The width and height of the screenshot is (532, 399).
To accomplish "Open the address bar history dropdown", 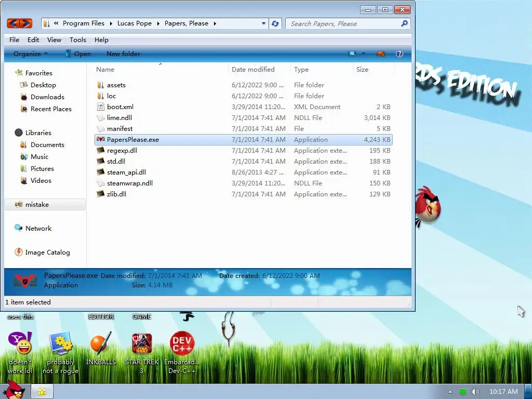I will (x=263, y=23).
